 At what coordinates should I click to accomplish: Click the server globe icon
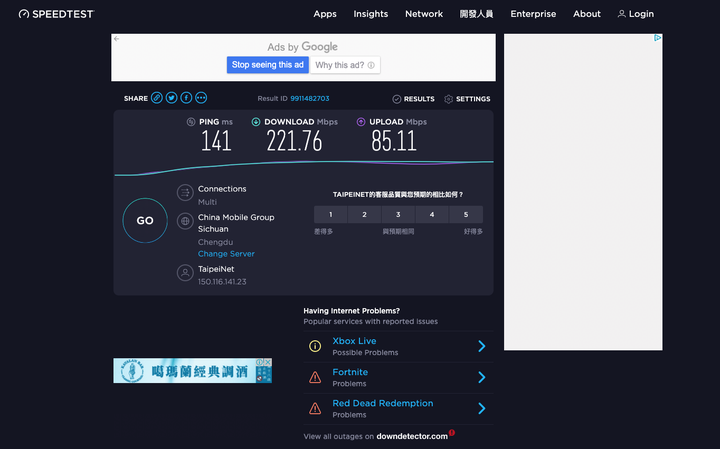pos(185,221)
